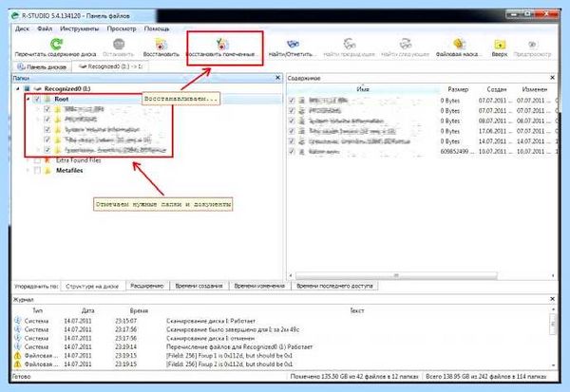Sort by Структура на диске tab
This screenshot has width=570, height=392.
(x=92, y=287)
